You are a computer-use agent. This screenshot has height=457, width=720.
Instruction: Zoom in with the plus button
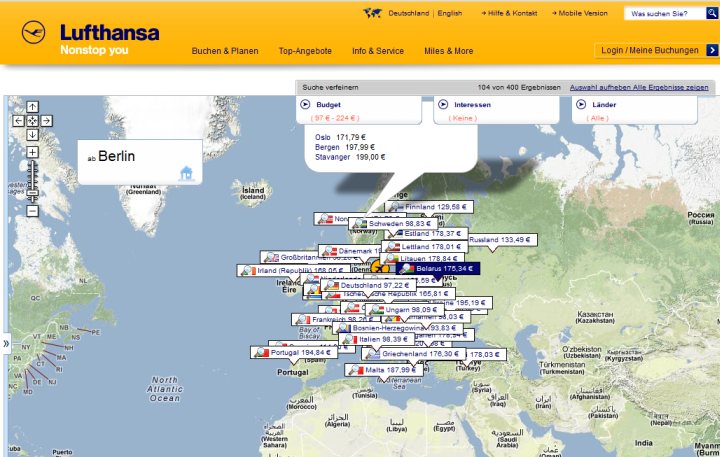[x=32, y=152]
